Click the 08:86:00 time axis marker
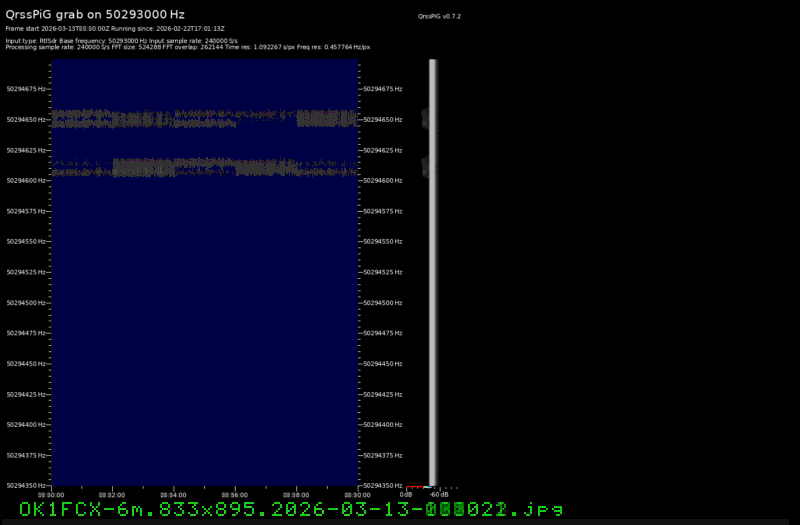 235,493
